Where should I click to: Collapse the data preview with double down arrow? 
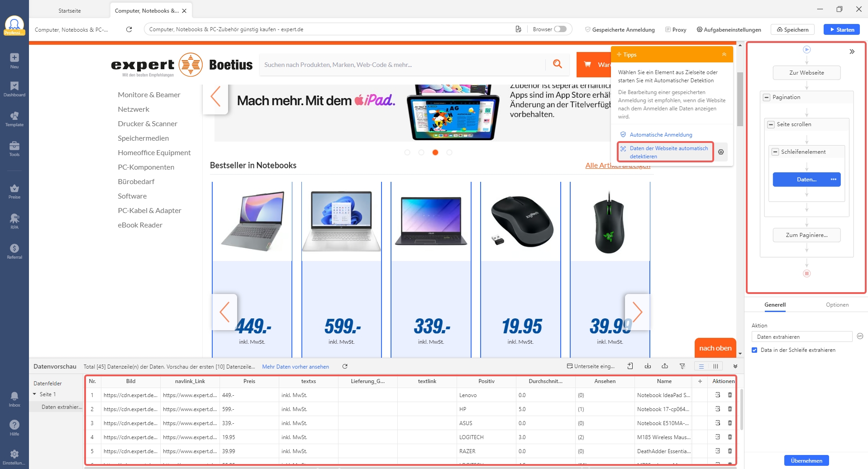pos(735,366)
